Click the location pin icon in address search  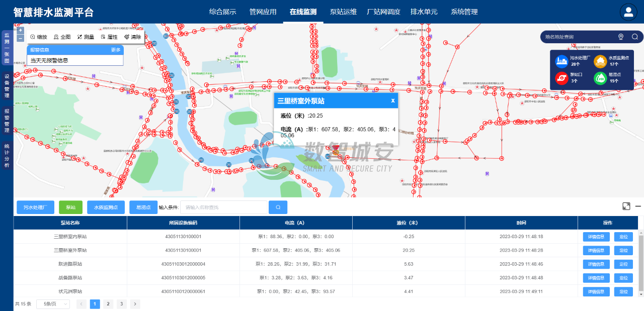point(621,37)
